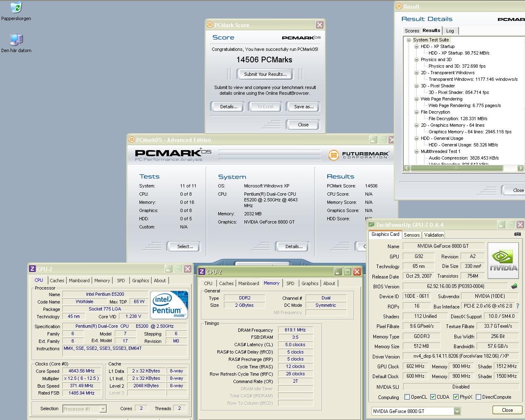Screen dimensions: 525x420
Task: Click the DRAM Frequency value field
Action: [295, 330]
